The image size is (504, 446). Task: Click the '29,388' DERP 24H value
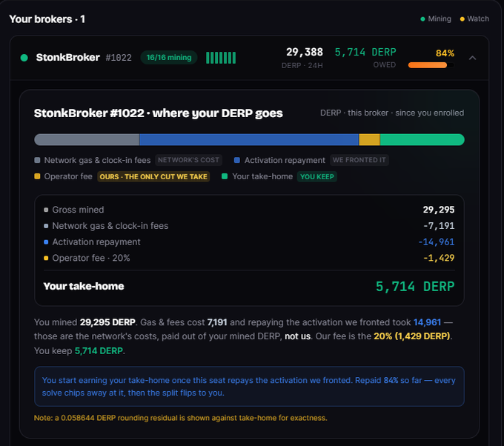tap(305, 52)
